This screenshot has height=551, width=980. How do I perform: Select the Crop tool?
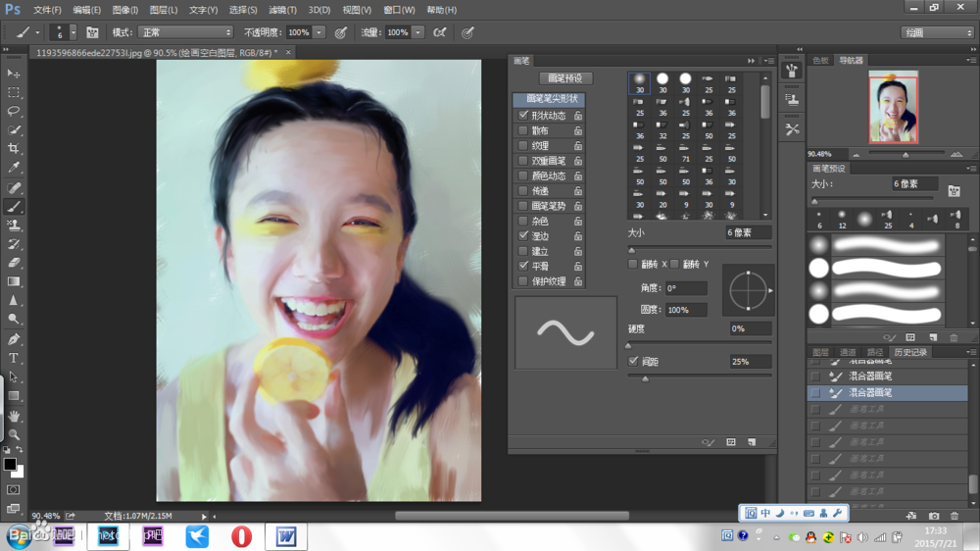click(14, 149)
